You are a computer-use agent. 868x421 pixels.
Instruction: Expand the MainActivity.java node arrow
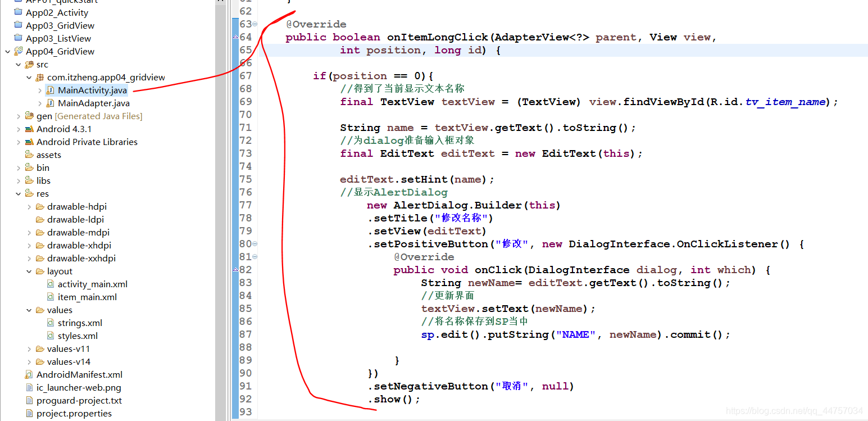pos(39,90)
